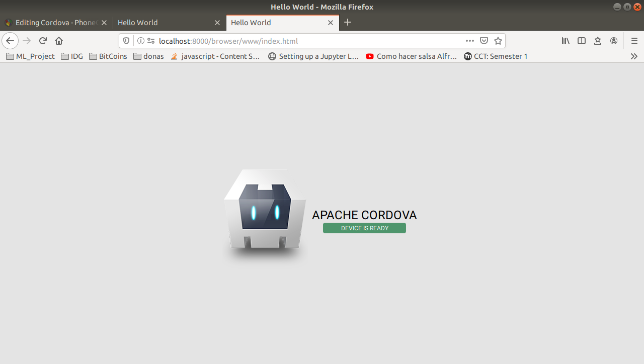Show more bookmarks with the chevron
This screenshot has width=644, height=364.
(x=634, y=56)
